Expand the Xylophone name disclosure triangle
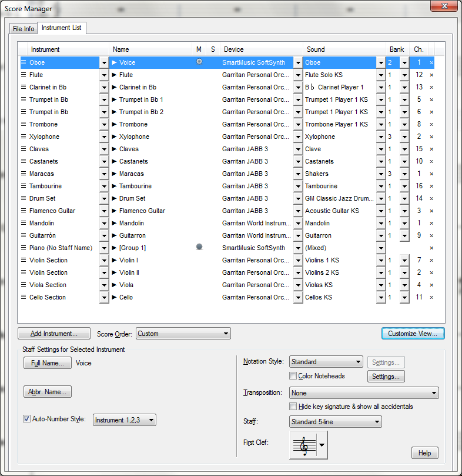The width and height of the screenshot is (462, 476). pos(115,137)
